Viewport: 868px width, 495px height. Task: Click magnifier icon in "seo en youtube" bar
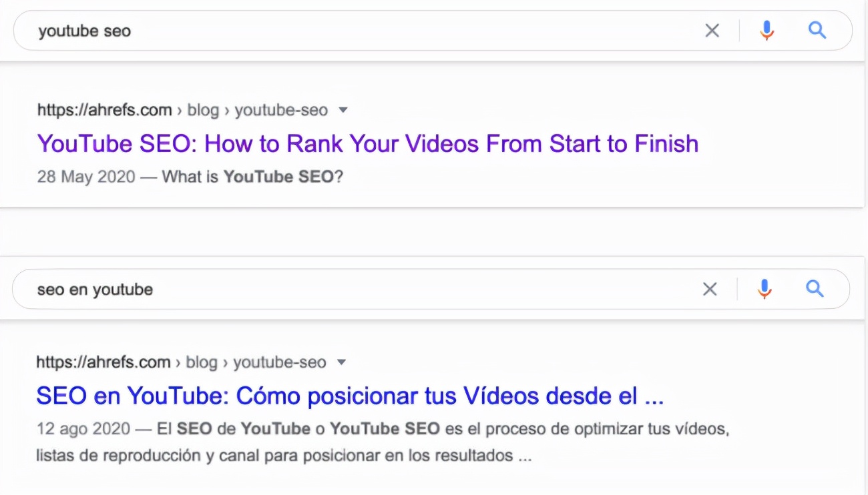815,288
